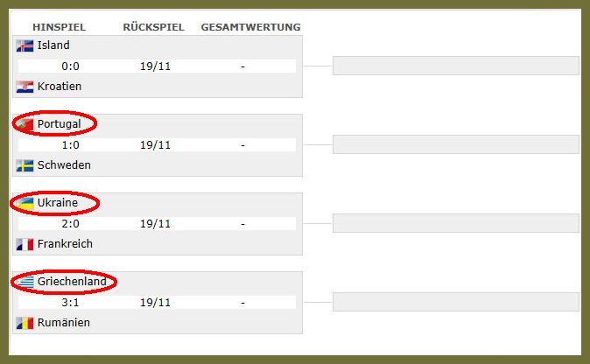
Task: Click the Iceland flag icon
Action: (x=25, y=45)
